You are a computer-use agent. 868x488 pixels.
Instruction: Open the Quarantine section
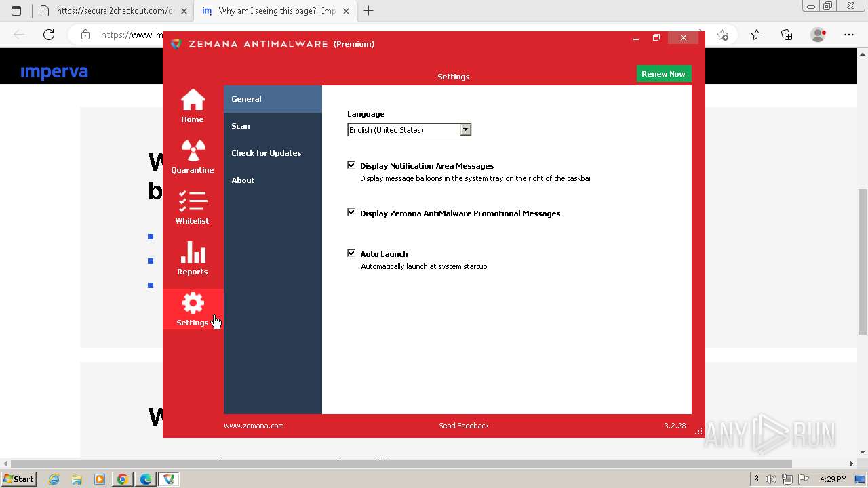[193, 157]
